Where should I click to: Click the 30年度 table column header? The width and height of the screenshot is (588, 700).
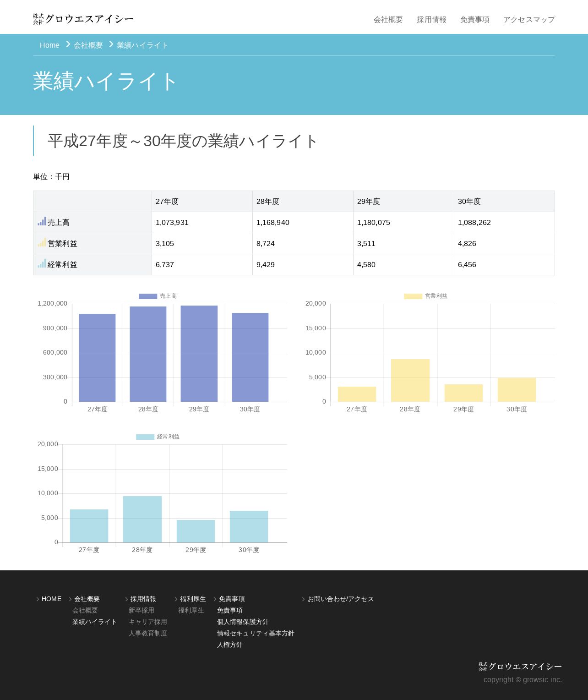[x=504, y=202]
